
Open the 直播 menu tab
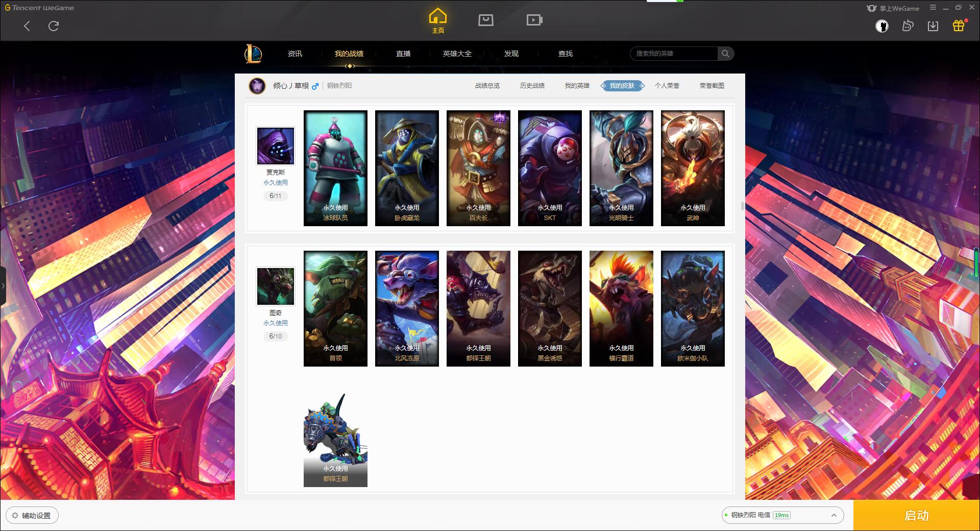click(403, 54)
